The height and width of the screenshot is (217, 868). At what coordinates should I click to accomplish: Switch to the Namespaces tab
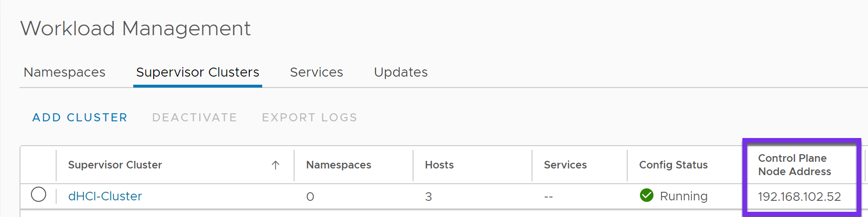65,72
